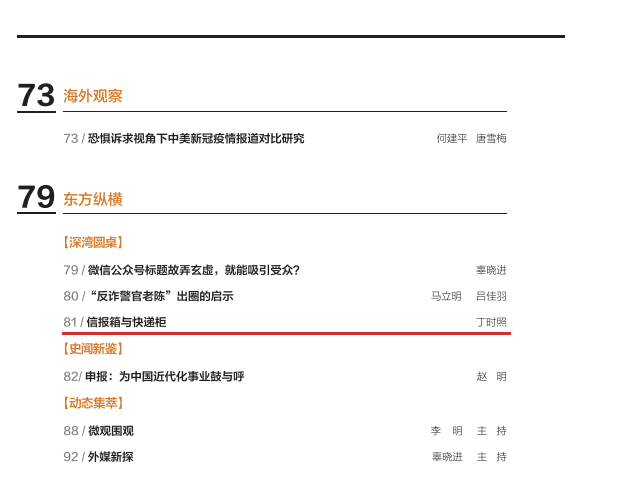Click the page number 88 before 微观围观
Image resolution: width=629 pixels, height=500 pixels.
[x=71, y=431]
